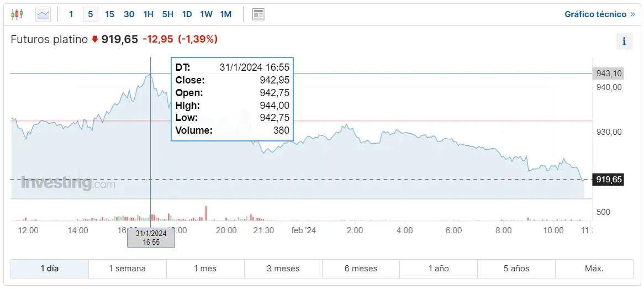Click the Máx. range button
Viewport: 644px width, 289px height.
coord(594,269)
